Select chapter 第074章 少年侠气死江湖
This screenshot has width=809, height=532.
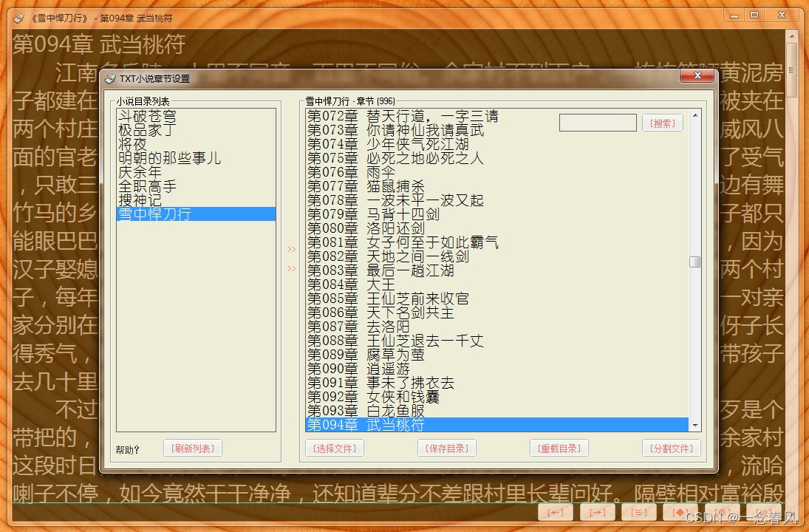click(497, 144)
